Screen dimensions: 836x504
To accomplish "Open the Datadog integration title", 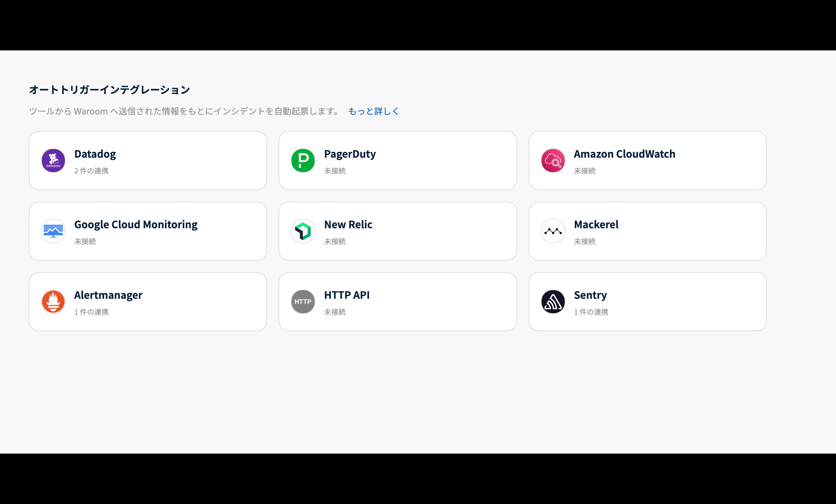I will (x=95, y=154).
